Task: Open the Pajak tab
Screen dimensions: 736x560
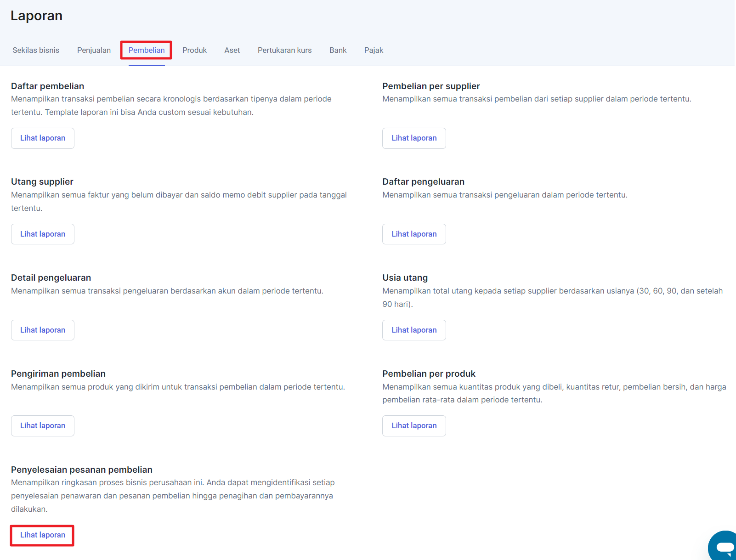Action: 374,50
